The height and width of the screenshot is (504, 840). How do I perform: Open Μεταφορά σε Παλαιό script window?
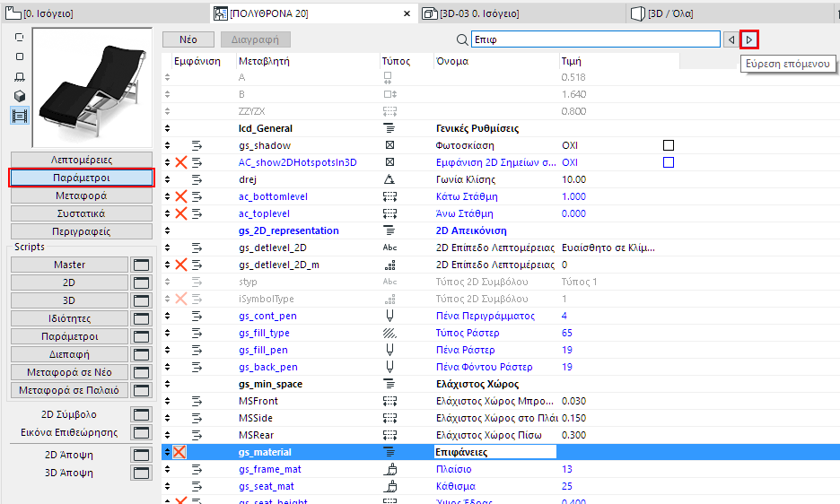[x=141, y=390]
